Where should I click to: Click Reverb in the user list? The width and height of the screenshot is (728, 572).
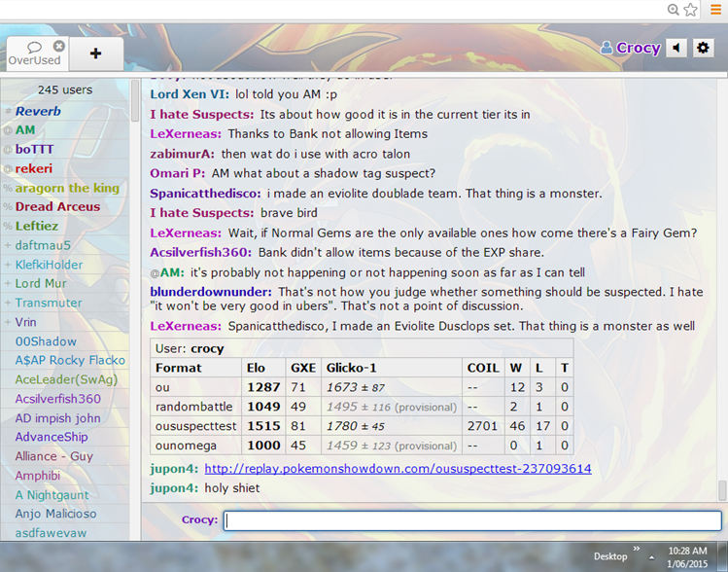[38, 111]
